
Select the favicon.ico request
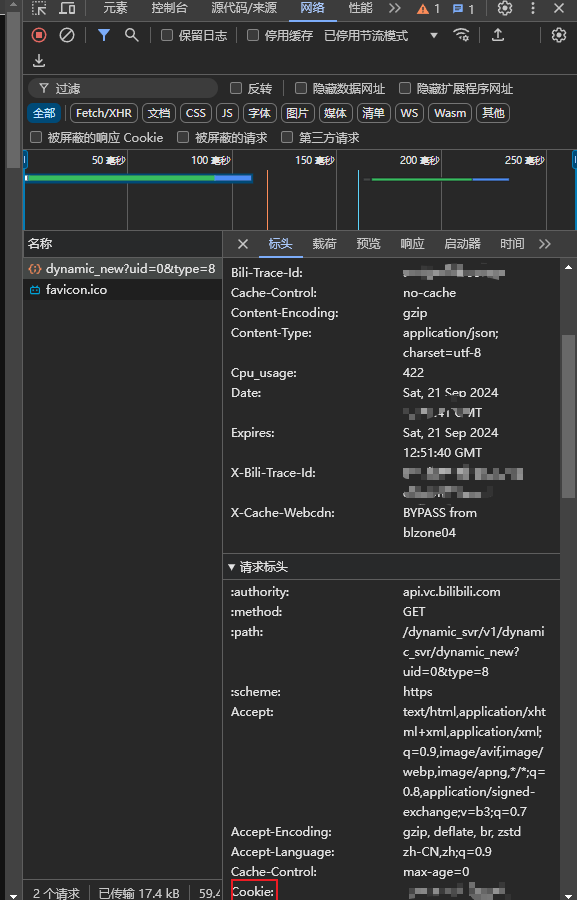tap(122, 290)
